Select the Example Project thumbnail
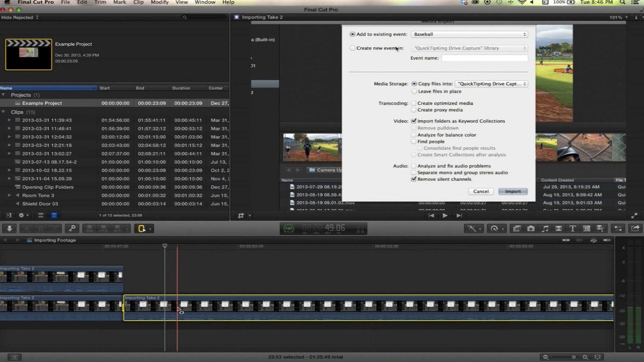The width and height of the screenshot is (644, 362). (x=28, y=54)
